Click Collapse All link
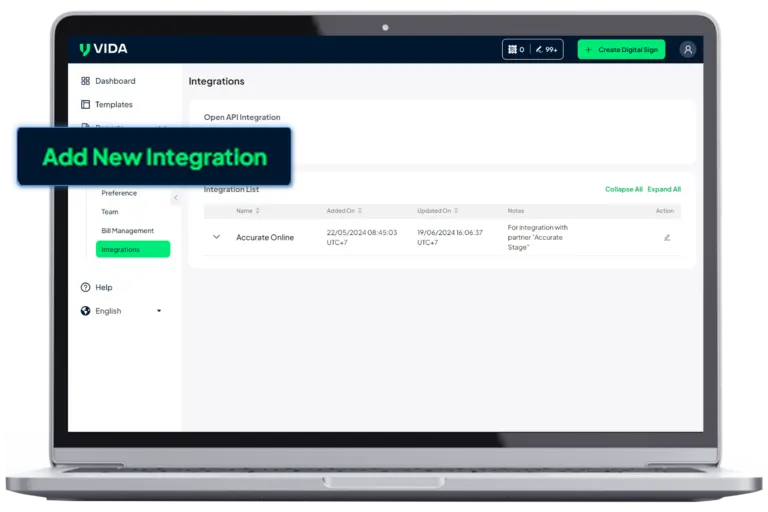Image resolution: width=768 pixels, height=512 pixels. coord(624,189)
